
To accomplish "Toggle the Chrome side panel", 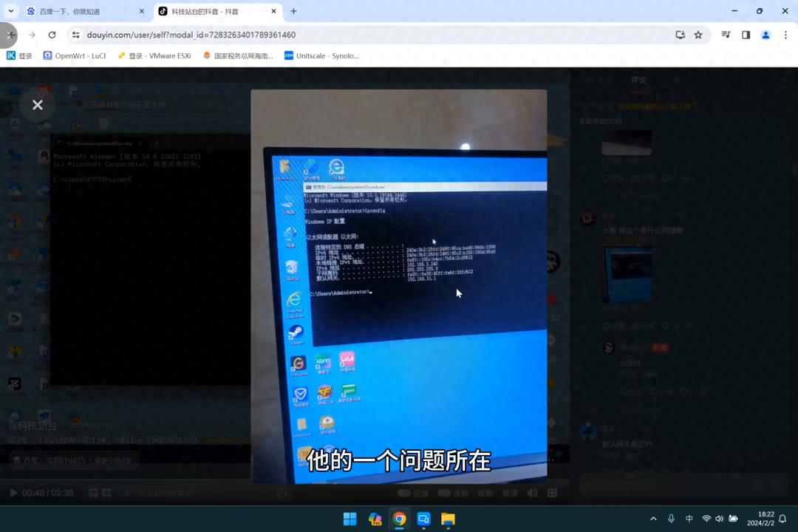I will 746,35.
